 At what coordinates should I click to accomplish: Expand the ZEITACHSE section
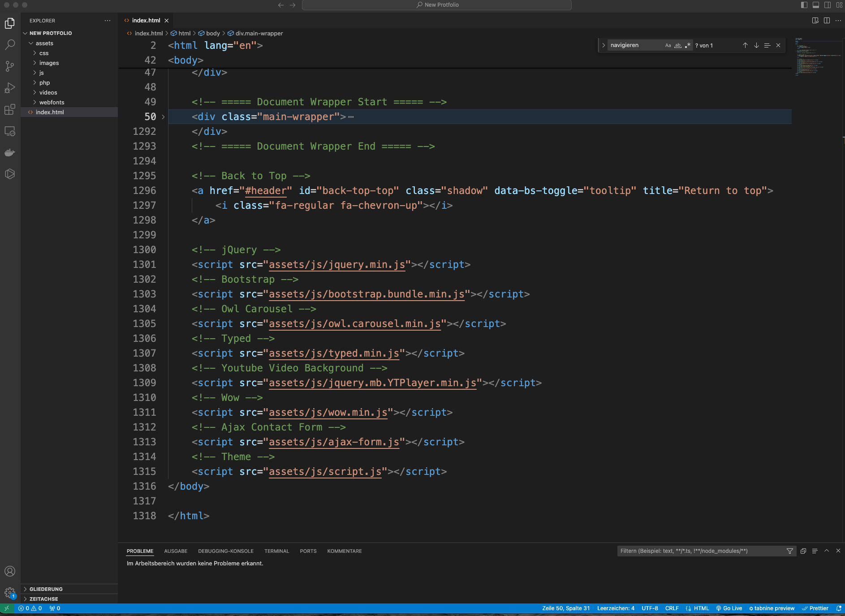coord(69,599)
